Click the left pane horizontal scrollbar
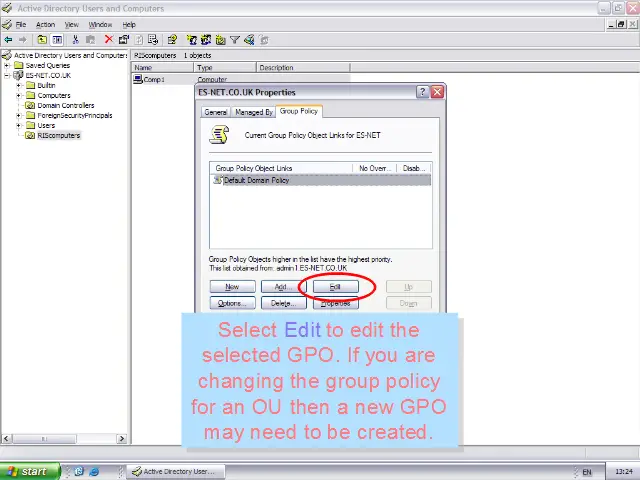The image size is (640, 480). (64, 439)
